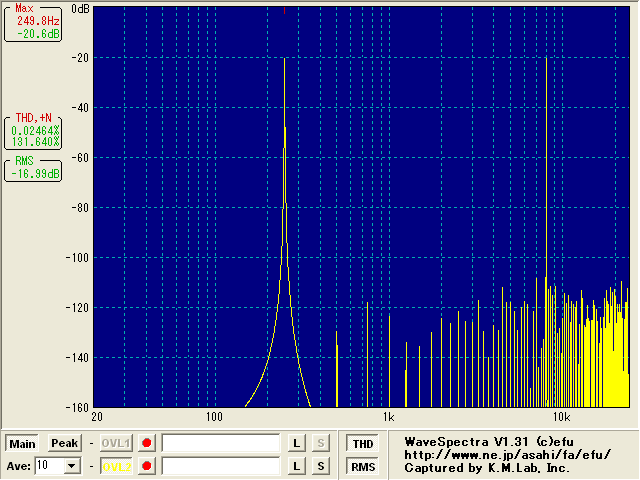This screenshot has height=480, width=640.
Task: Click the 10k frequency axis label
Action: (562, 417)
